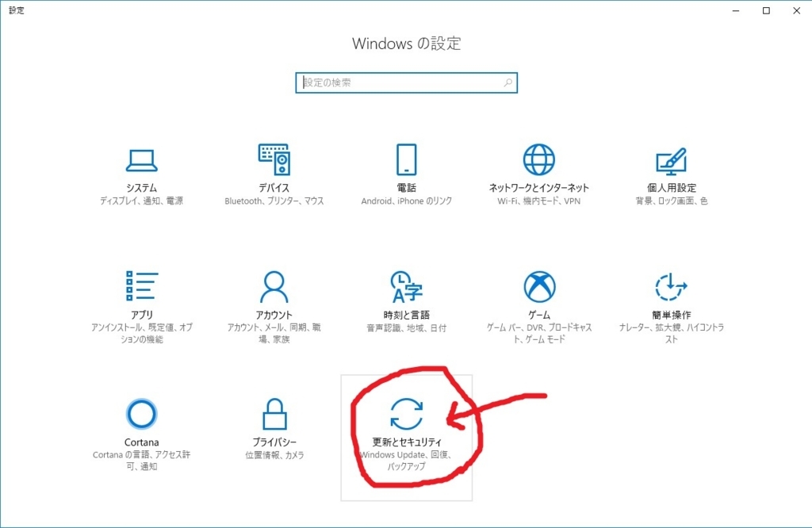Click the 時刻と言語 category title
Viewport: 812px width, 528px height.
(407, 315)
